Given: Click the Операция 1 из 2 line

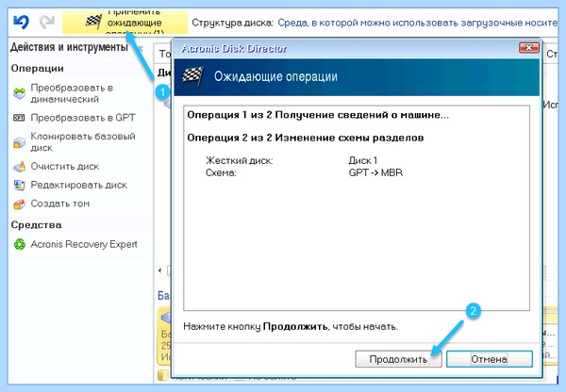Looking at the screenshot, I should click(318, 115).
